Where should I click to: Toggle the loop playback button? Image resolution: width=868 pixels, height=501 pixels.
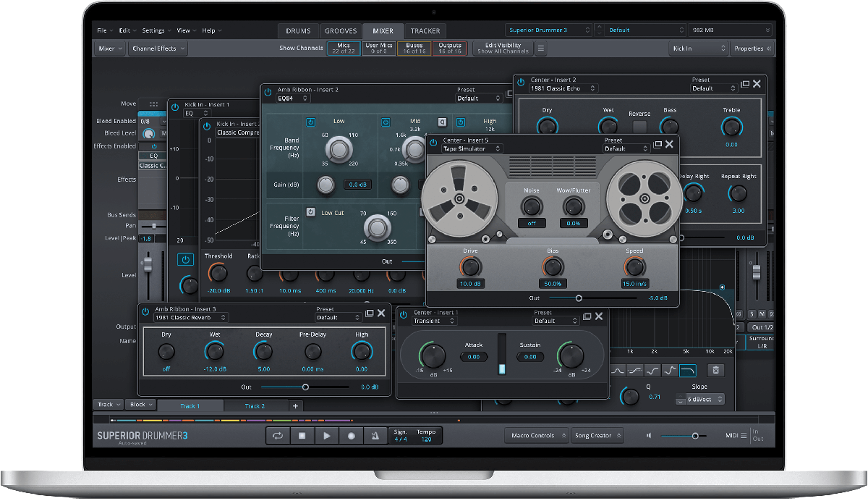pos(277,436)
